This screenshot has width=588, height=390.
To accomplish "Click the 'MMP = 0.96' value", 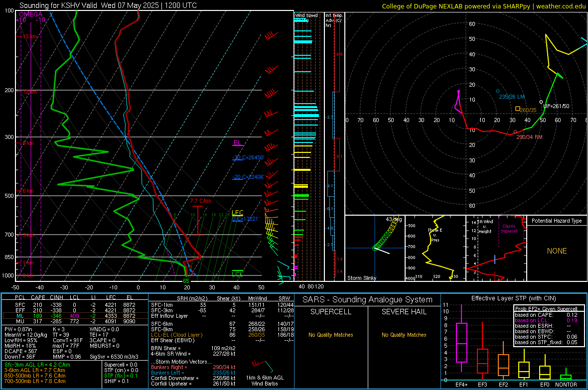I will point(67,357).
